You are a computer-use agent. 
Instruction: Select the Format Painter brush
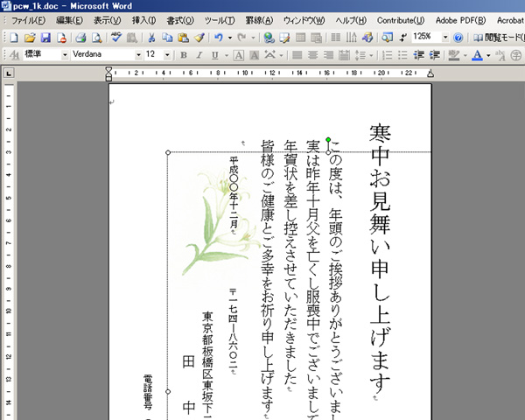click(x=199, y=37)
